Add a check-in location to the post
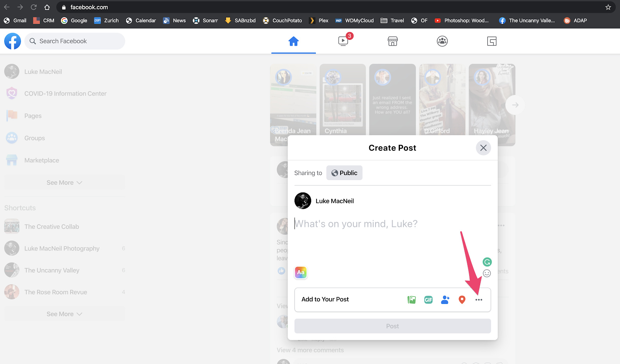This screenshot has height=364, width=620. click(462, 300)
